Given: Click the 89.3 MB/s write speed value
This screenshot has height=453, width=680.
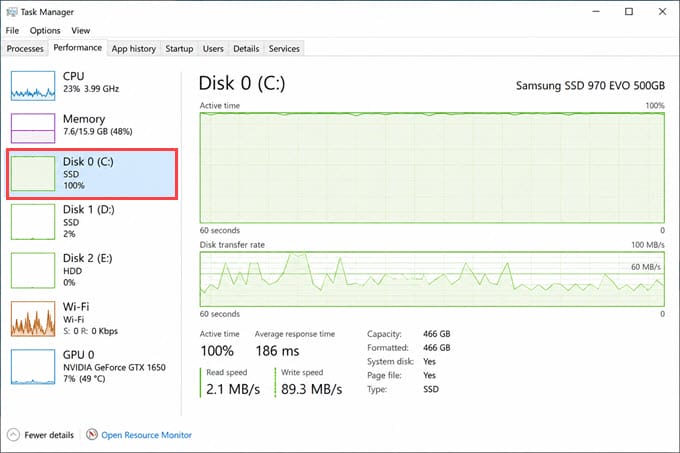Looking at the screenshot, I should (x=311, y=389).
